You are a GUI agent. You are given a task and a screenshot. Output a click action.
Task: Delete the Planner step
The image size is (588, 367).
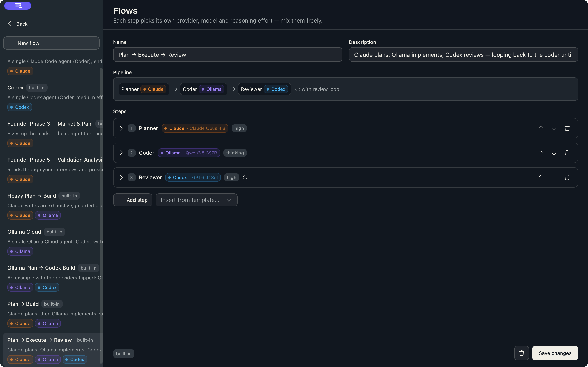pyautogui.click(x=567, y=128)
